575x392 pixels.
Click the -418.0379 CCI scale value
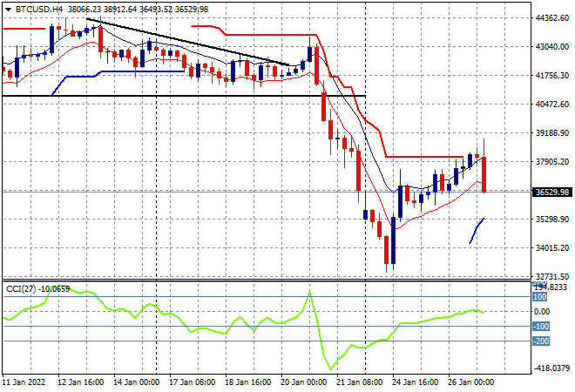552,368
